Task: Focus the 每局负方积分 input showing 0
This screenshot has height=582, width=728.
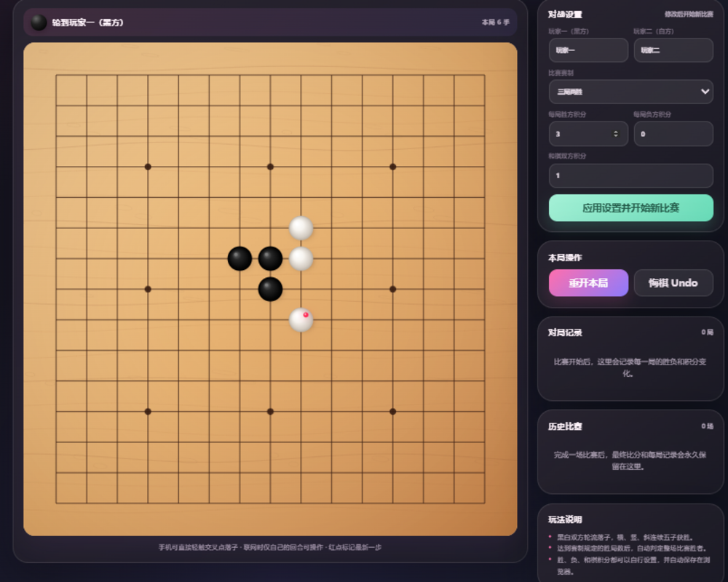Action: click(x=673, y=134)
